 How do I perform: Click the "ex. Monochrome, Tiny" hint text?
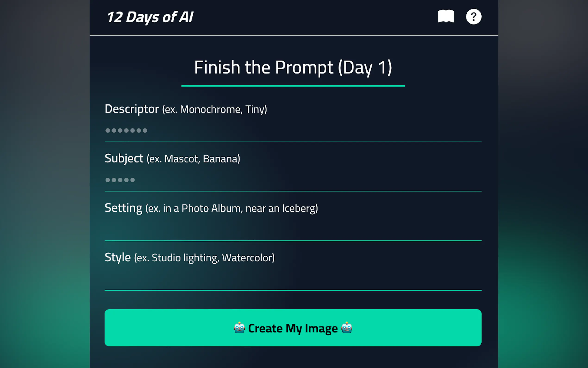215,110
